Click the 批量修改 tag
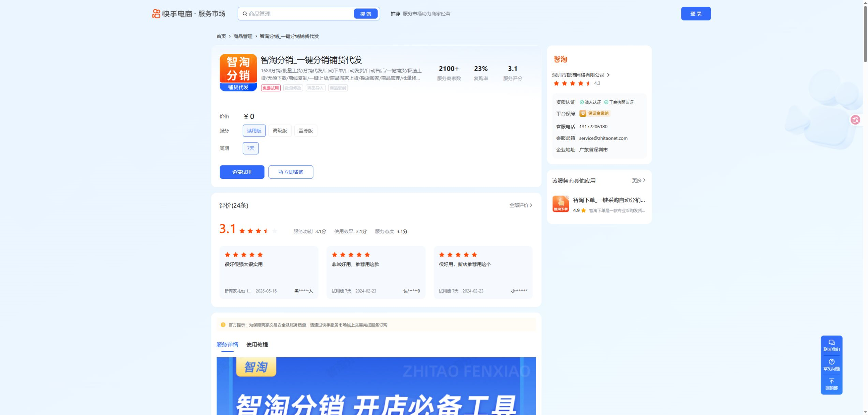Viewport: 868px width, 415px height. [x=293, y=88]
